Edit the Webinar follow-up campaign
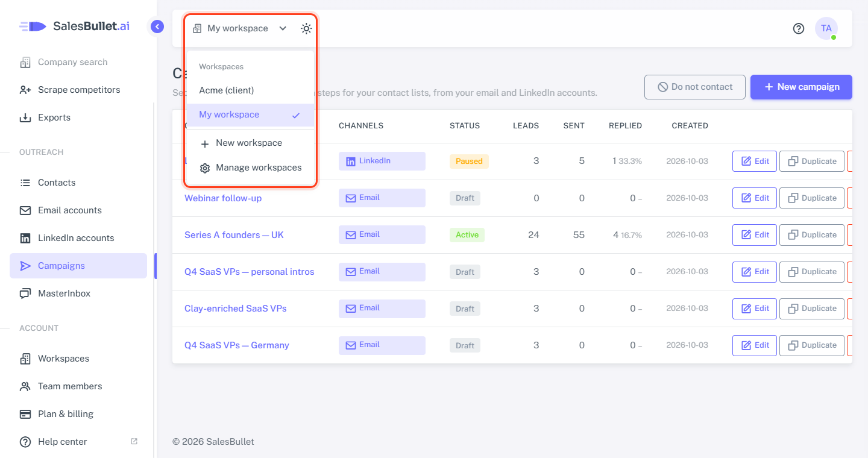The height and width of the screenshot is (458, 868). [755, 198]
